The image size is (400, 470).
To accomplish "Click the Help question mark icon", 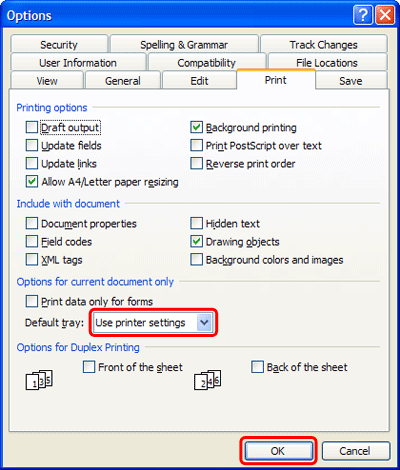I will [363, 15].
